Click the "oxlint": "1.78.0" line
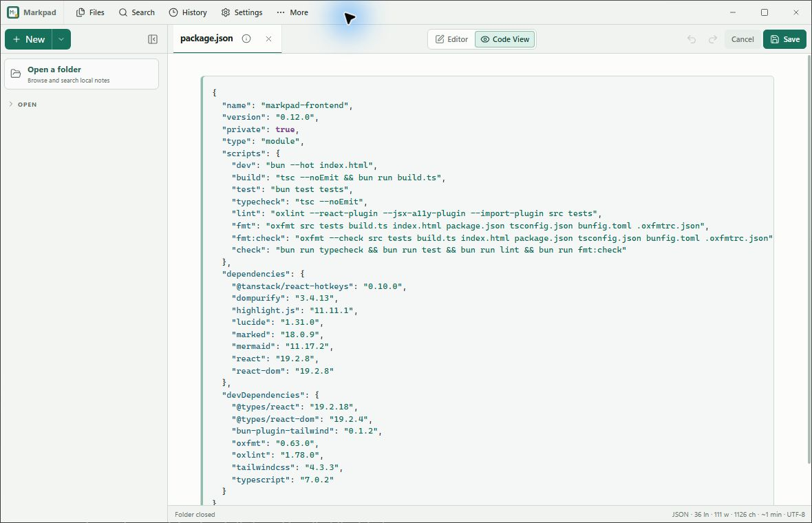 tap(277, 455)
